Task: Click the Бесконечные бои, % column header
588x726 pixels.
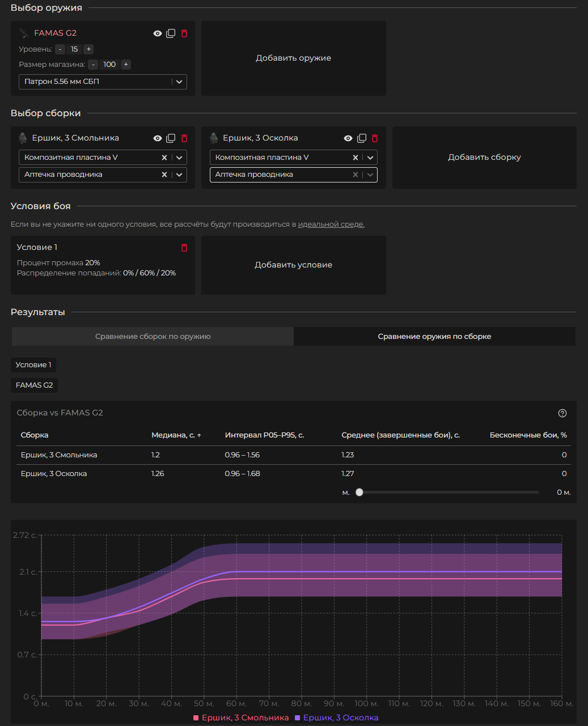Action: (x=528, y=435)
